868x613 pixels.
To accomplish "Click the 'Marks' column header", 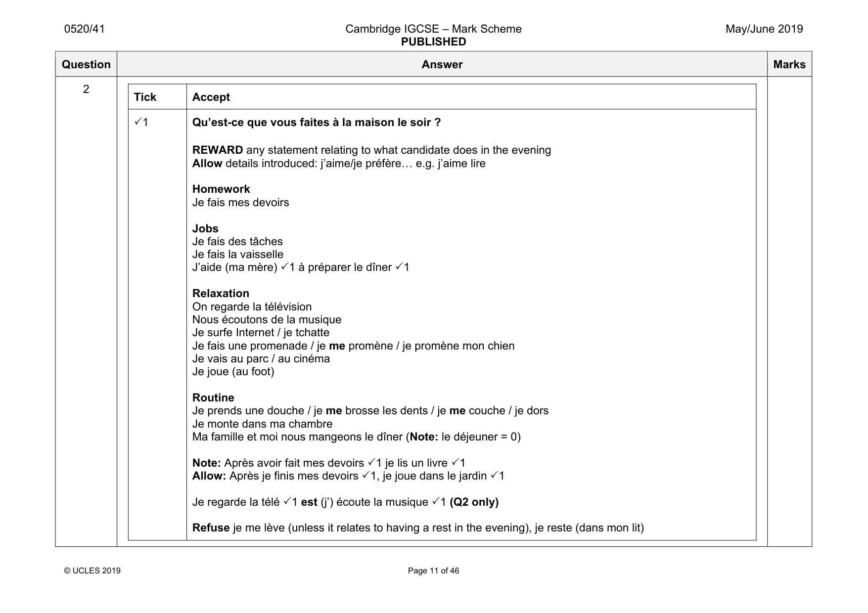I will click(789, 65).
